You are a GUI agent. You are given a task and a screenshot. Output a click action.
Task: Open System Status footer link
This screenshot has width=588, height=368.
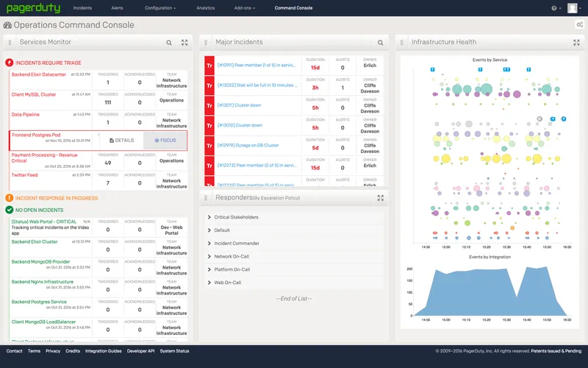point(174,351)
